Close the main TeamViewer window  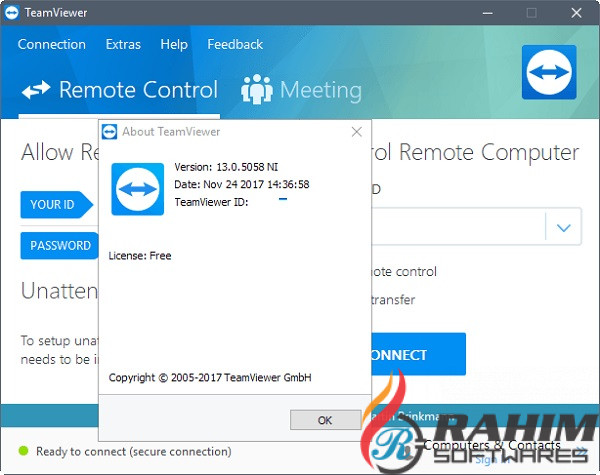tap(576, 13)
